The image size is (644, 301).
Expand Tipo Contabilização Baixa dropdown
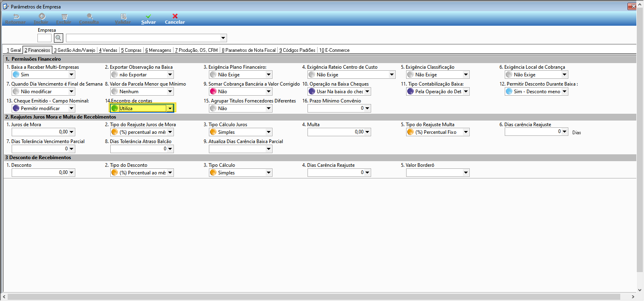[x=466, y=92]
